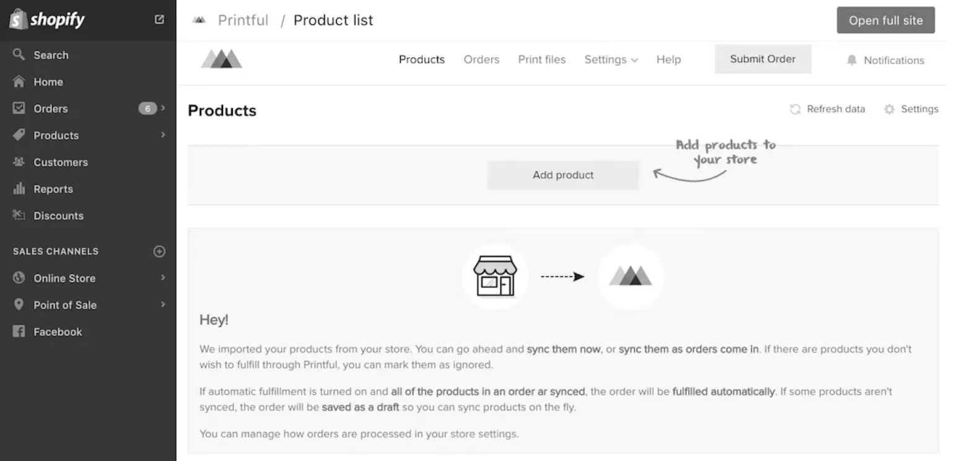Click the Add product button
Screen dimensions: 980x461
click(563, 175)
